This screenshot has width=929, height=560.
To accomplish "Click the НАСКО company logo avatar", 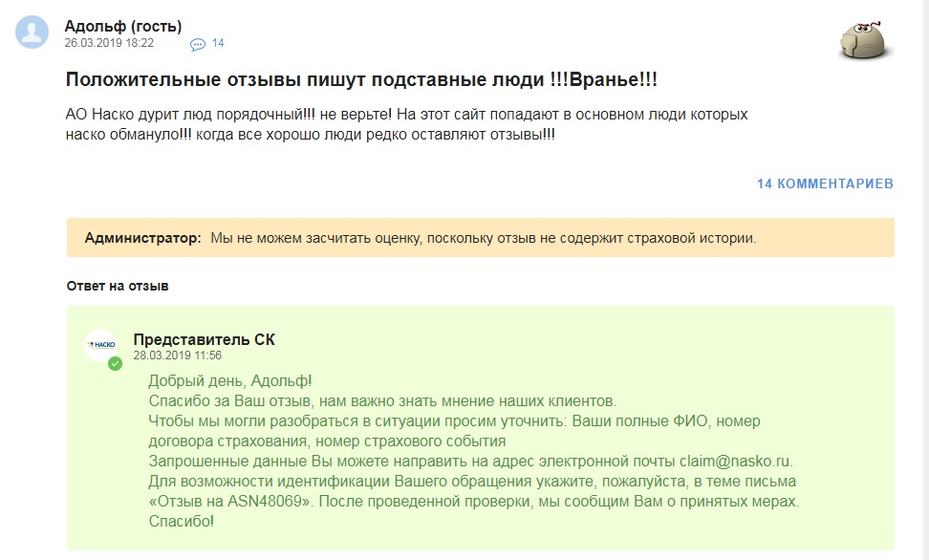I will click(100, 345).
